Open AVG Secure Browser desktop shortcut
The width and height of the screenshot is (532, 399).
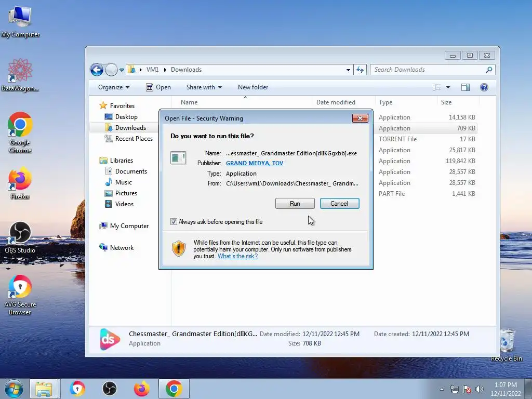[x=20, y=295]
